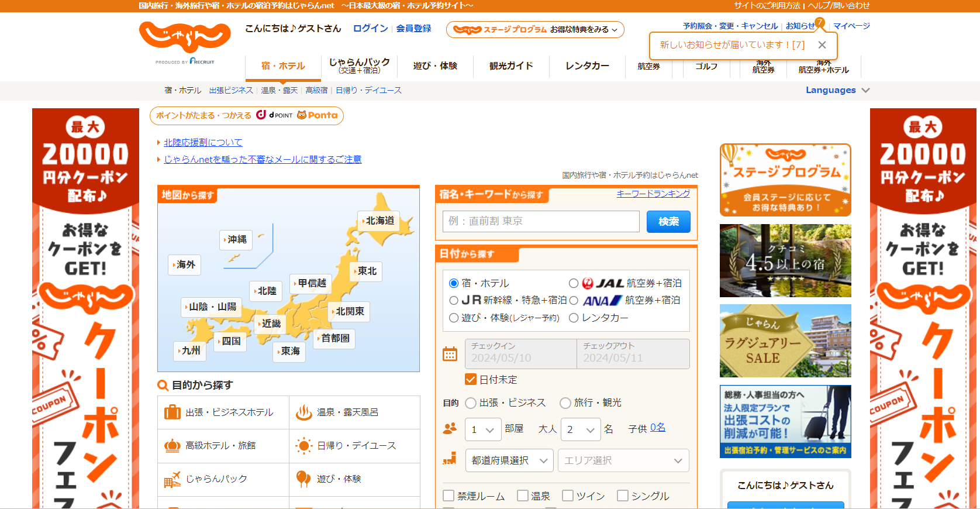The width and height of the screenshot is (980, 509).
Task: Click the luxury hotel icon for 高級ホテル・旅館
Action: coord(172,446)
